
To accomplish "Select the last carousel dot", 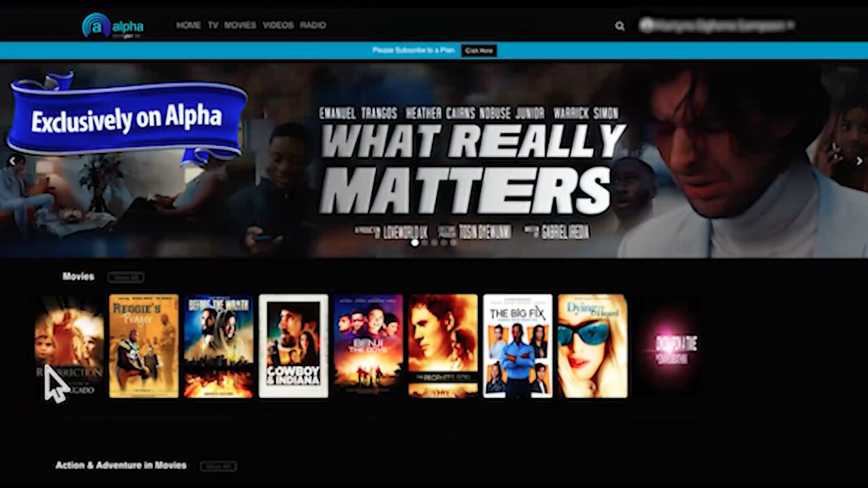I will point(453,243).
